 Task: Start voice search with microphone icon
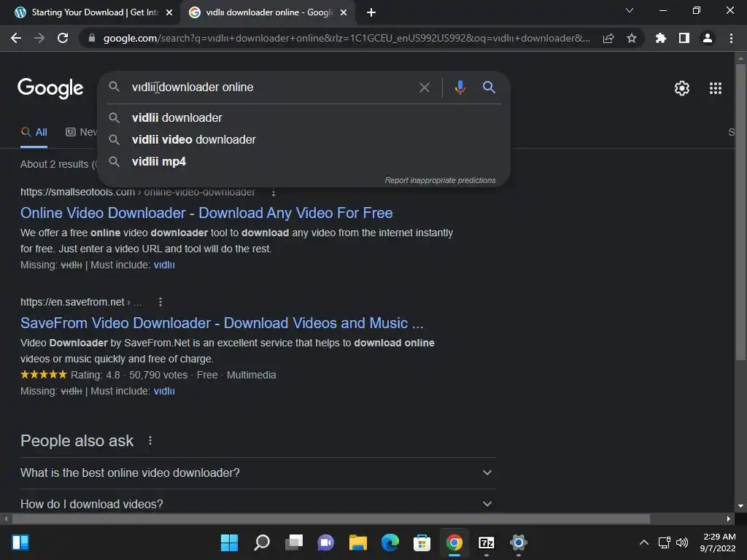(x=460, y=87)
